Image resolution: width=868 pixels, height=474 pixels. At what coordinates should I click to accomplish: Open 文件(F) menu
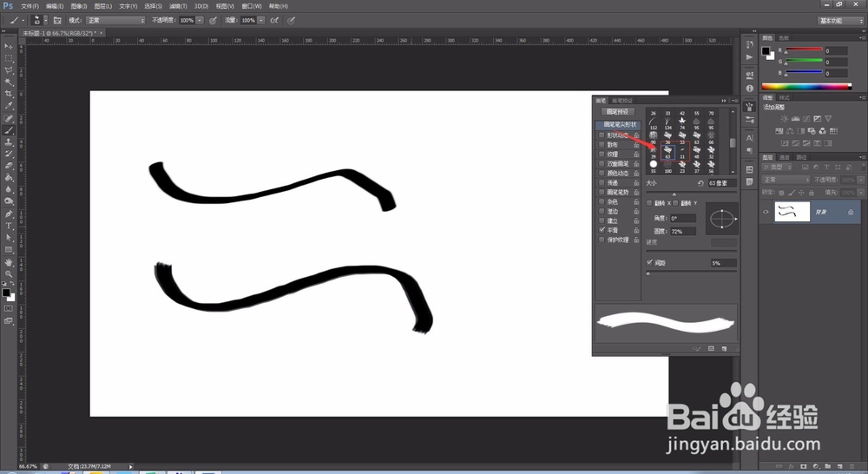coord(30,6)
